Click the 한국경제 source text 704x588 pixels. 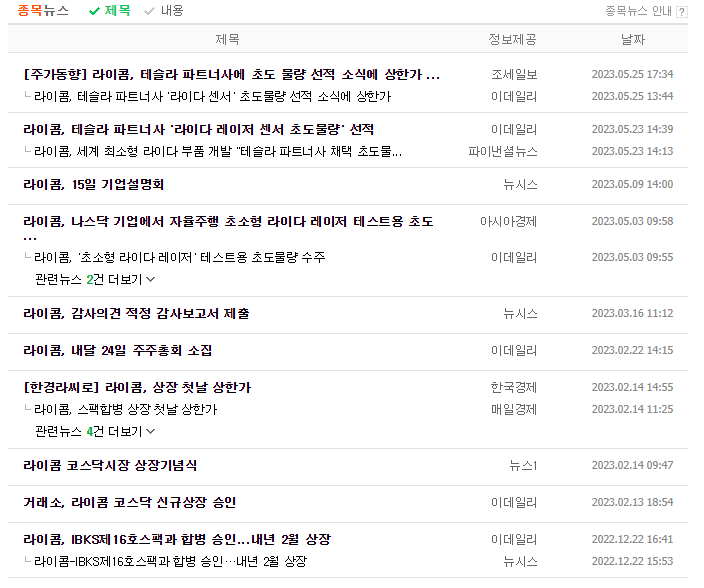[514, 387]
